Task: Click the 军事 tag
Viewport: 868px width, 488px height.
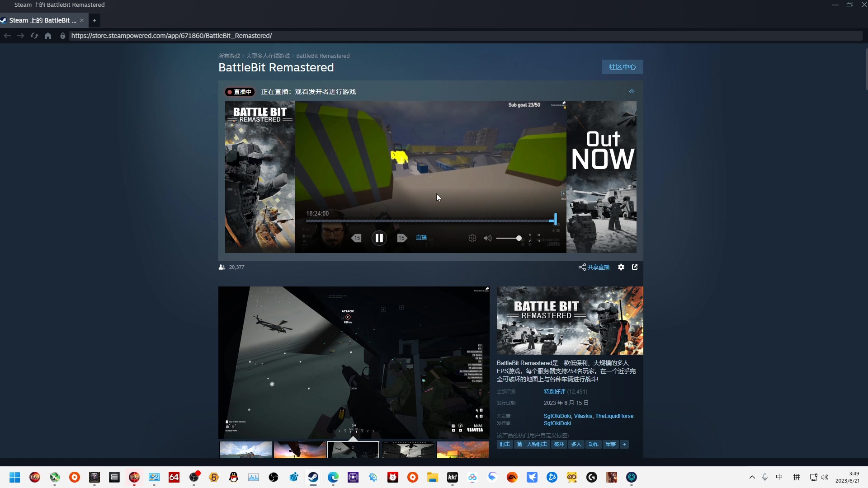Action: [x=610, y=445]
